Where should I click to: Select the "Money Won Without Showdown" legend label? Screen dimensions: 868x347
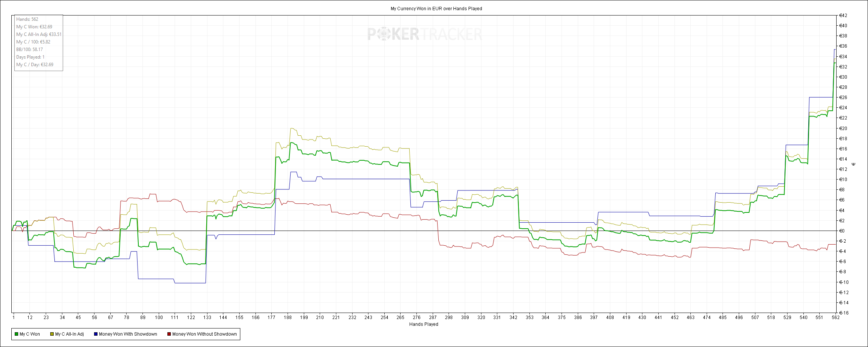(204, 334)
